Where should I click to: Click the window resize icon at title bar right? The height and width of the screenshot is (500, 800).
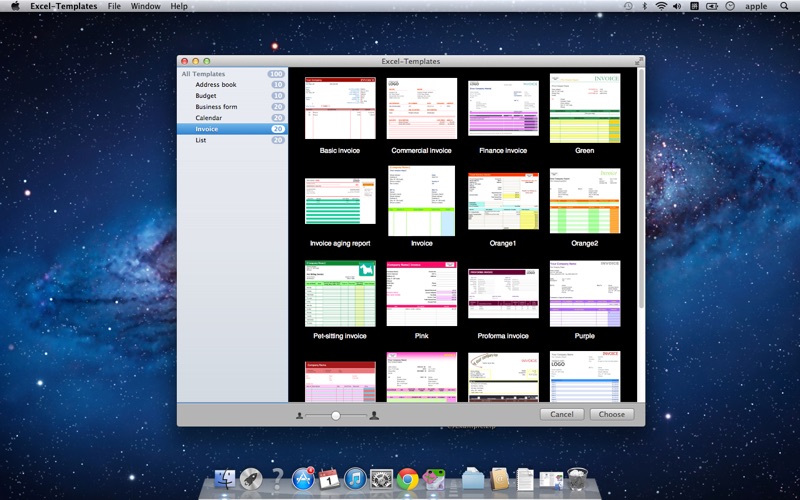click(639, 61)
